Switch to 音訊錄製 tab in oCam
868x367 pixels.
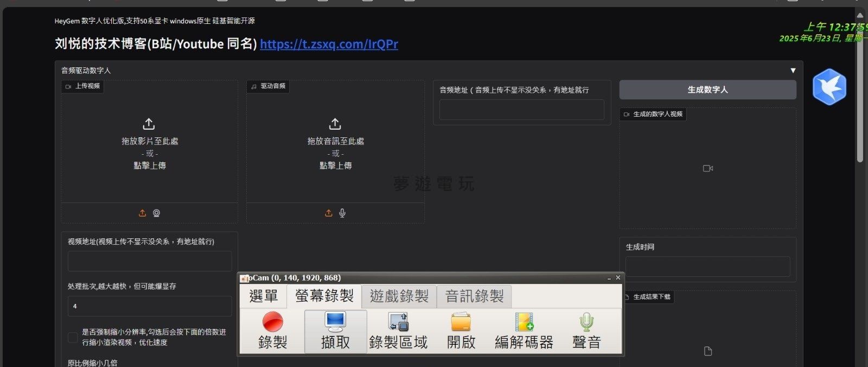click(x=474, y=296)
